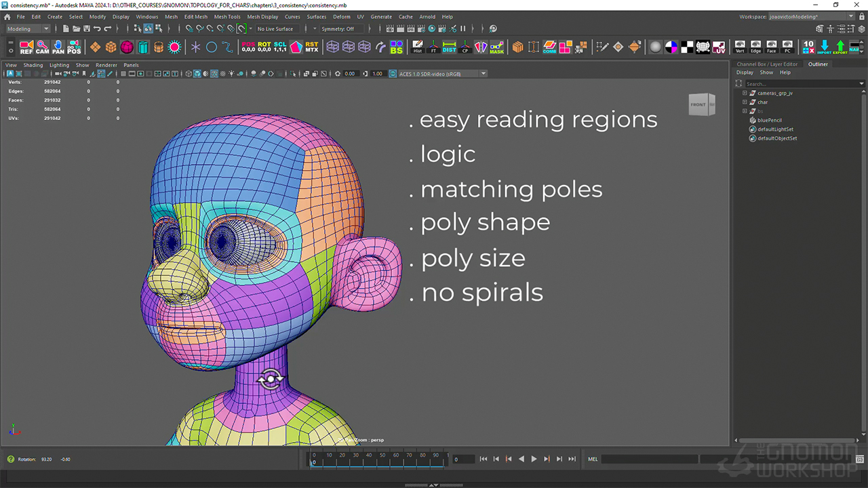Switch to the Channel Box / Layer Editor tab

click(767, 64)
